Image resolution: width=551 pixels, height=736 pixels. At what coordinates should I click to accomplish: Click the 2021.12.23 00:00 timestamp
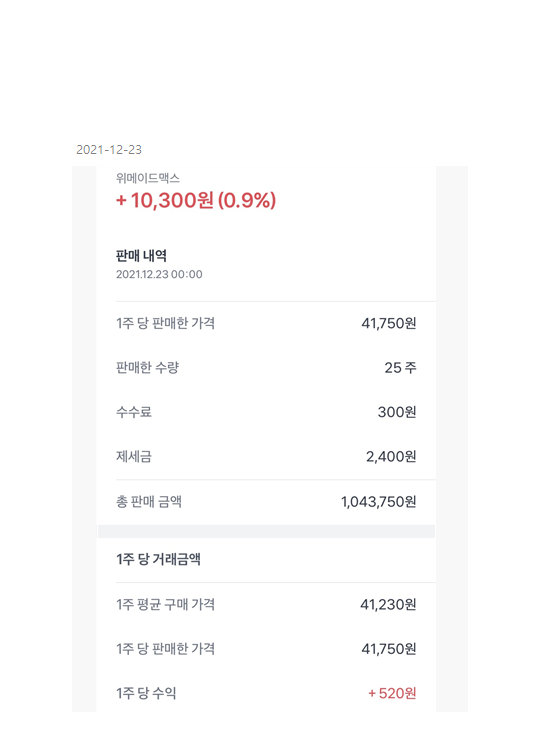tap(159, 274)
